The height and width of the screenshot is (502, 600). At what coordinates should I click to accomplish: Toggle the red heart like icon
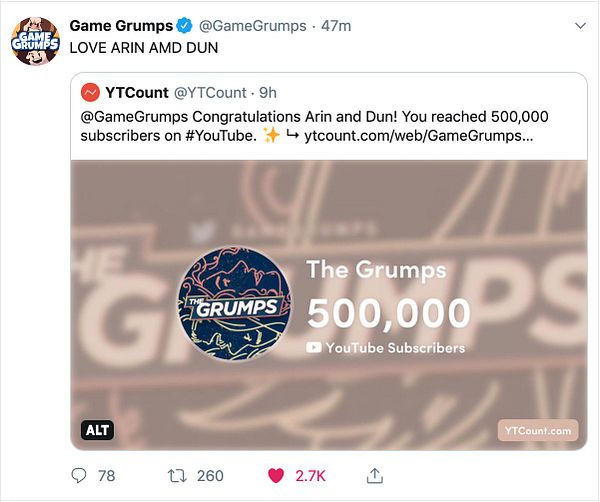[x=276, y=476]
